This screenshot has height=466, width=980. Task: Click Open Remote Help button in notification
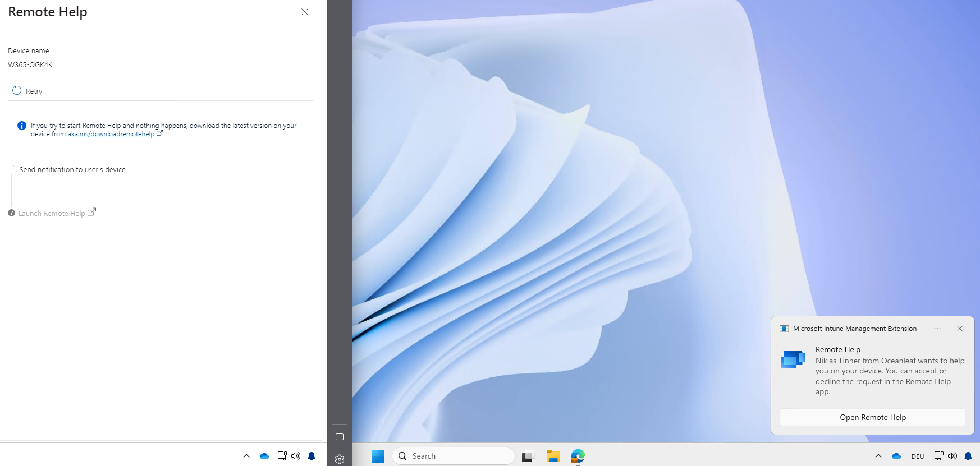pyautogui.click(x=873, y=417)
